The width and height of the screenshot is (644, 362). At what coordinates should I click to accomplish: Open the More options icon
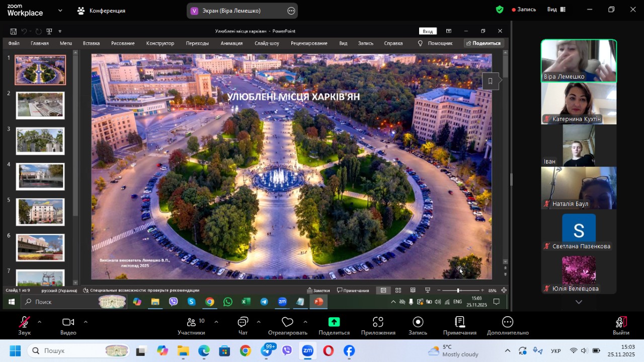[x=507, y=322]
